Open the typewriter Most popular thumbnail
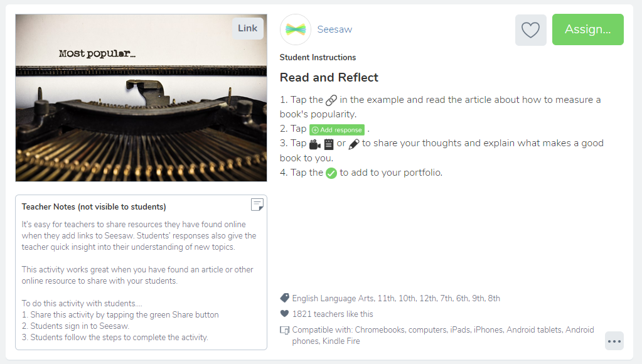642x364 pixels. (141, 98)
